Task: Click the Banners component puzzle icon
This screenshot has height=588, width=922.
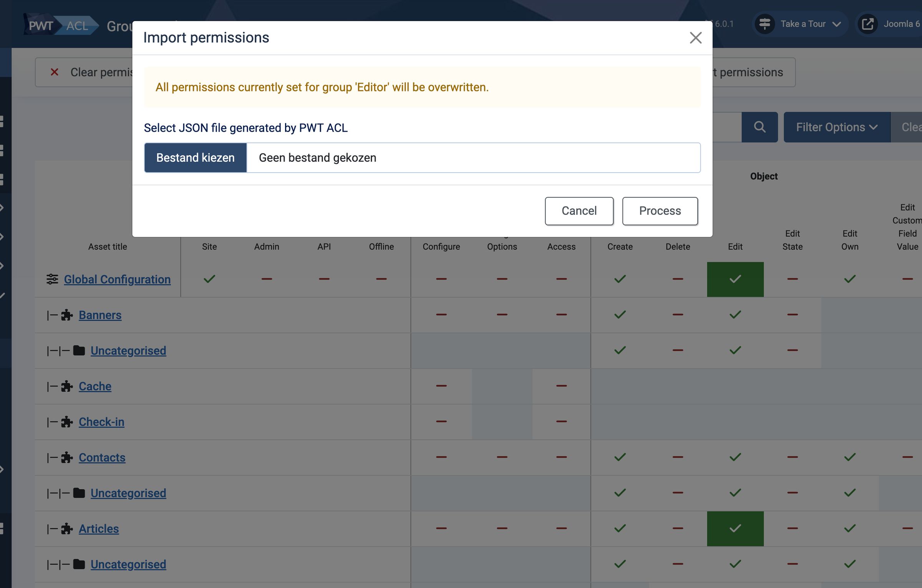Action: [x=67, y=315]
